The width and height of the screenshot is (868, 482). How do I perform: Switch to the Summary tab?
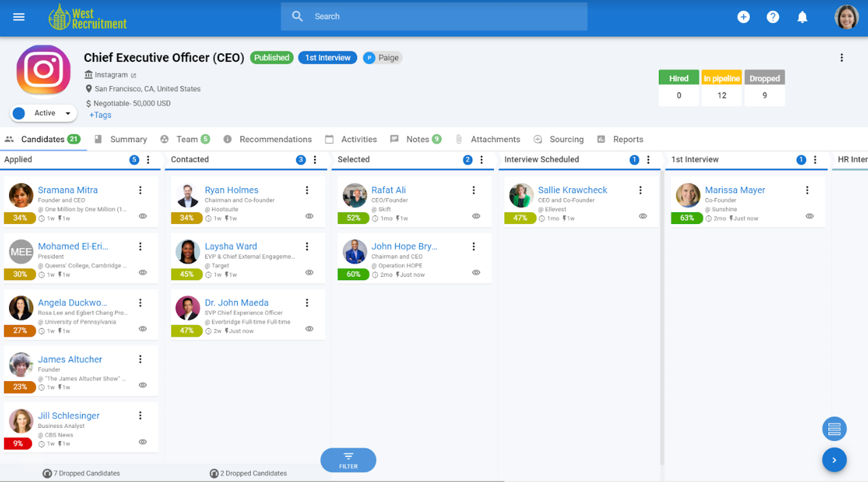[128, 139]
